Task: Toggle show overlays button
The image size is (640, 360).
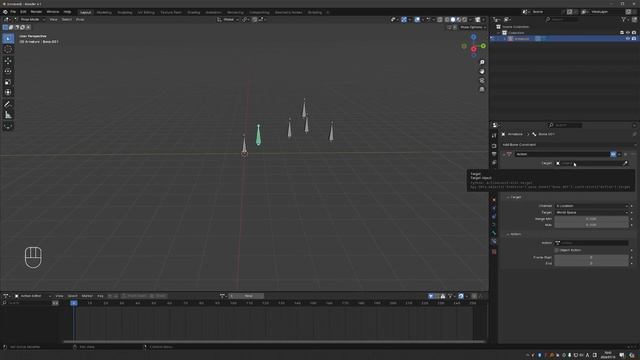Action: point(417,19)
